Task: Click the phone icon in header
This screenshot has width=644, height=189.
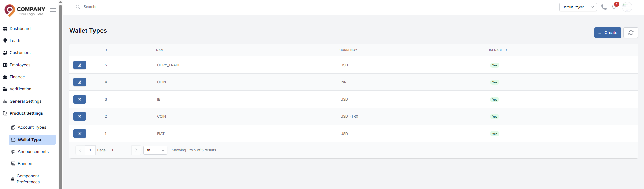Action: coord(604,7)
